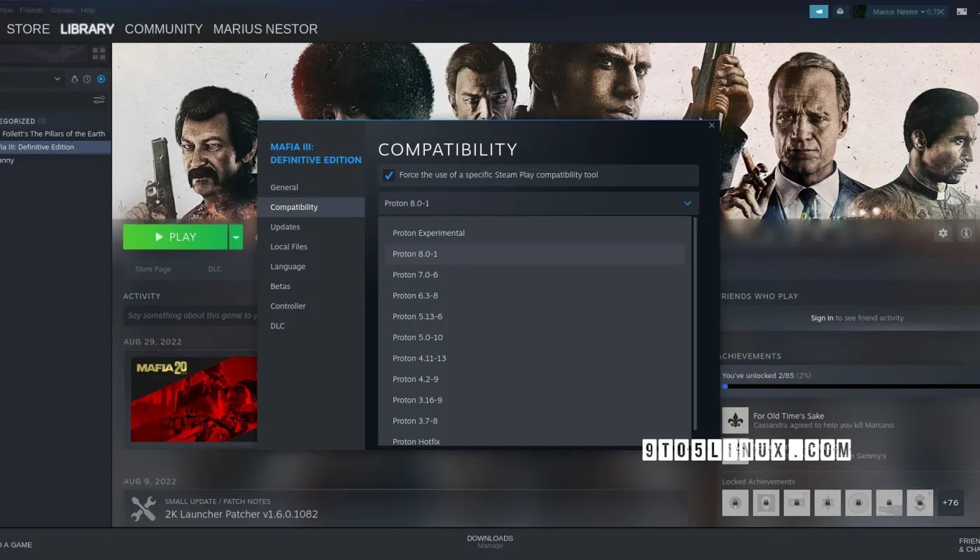Uncheck Force specific Steam Play compatibility tool

click(389, 175)
